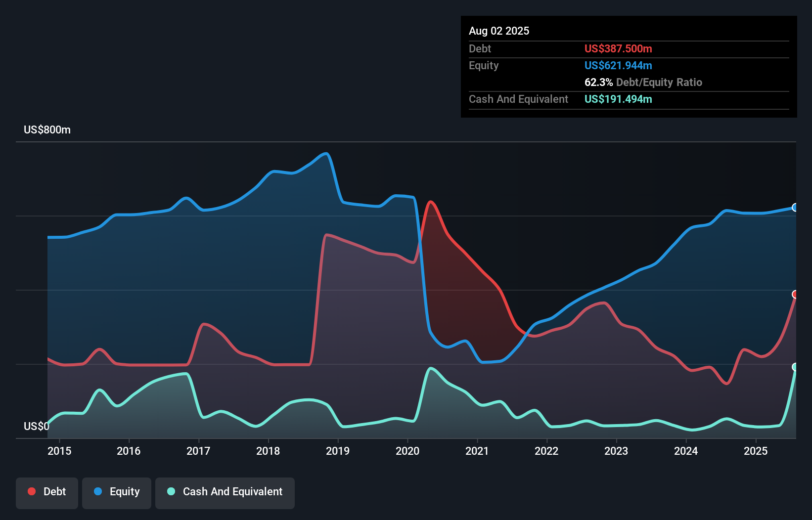Open the US$621.944m Equity value link

point(618,65)
